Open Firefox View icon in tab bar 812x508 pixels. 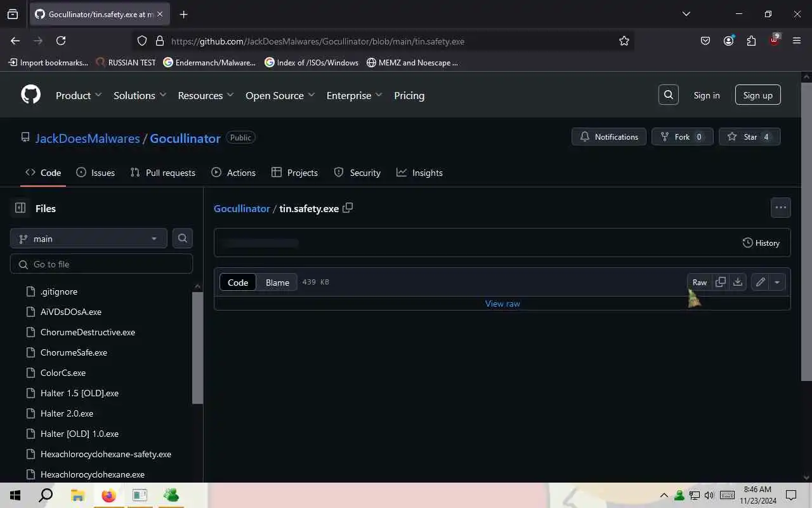coord(13,14)
